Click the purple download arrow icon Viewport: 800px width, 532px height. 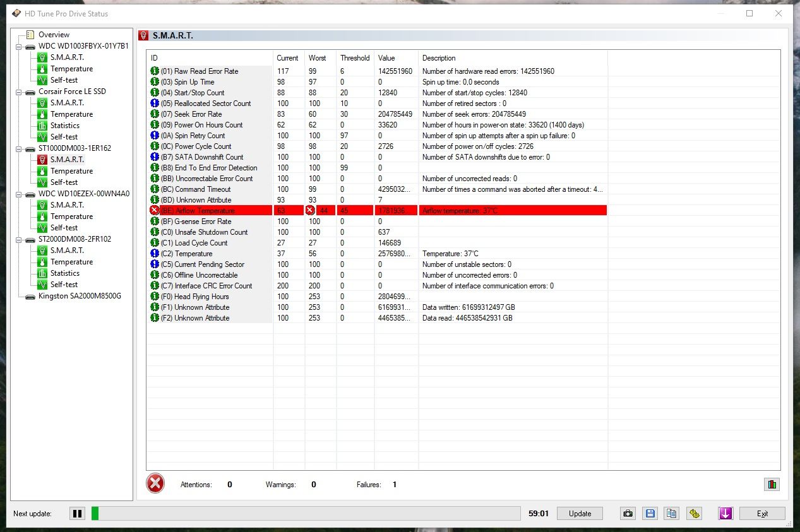click(x=725, y=513)
